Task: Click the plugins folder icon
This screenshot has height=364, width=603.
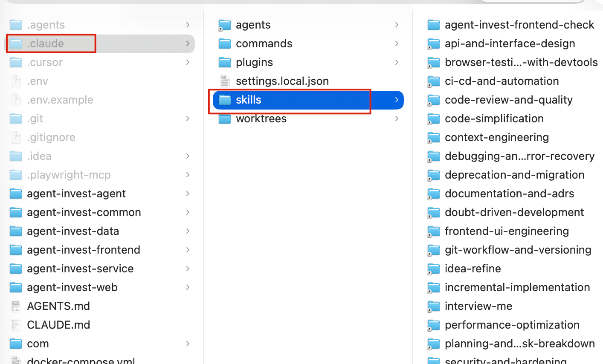Action: (x=224, y=62)
